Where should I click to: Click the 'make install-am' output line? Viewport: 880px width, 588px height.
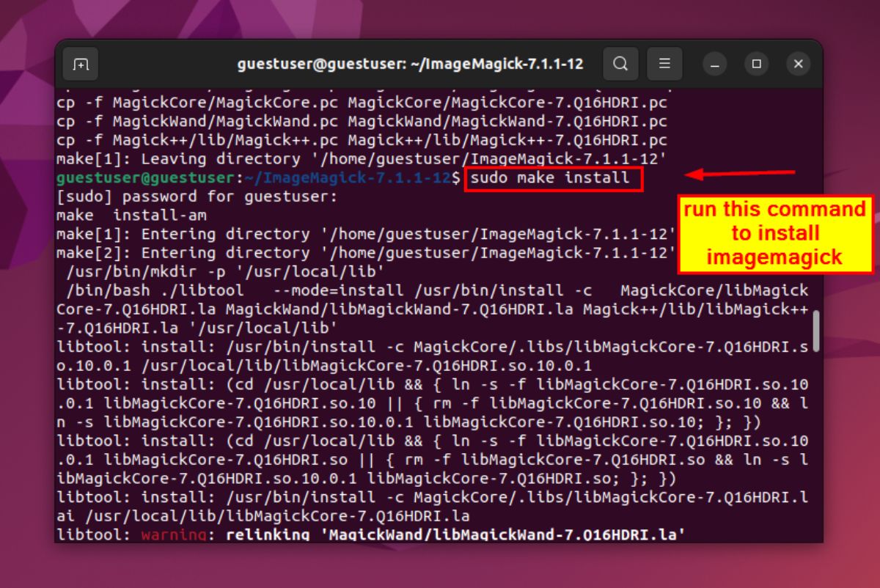tap(132, 216)
